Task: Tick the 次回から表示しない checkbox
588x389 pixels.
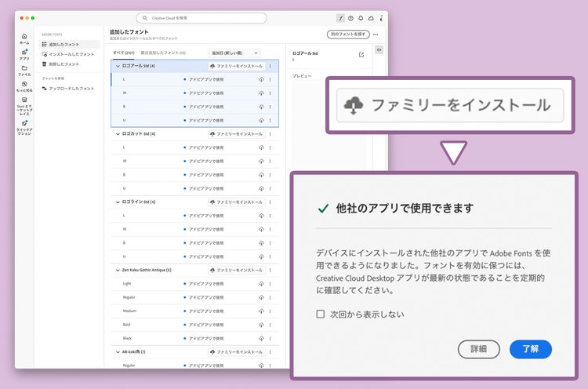Action: 320,314
